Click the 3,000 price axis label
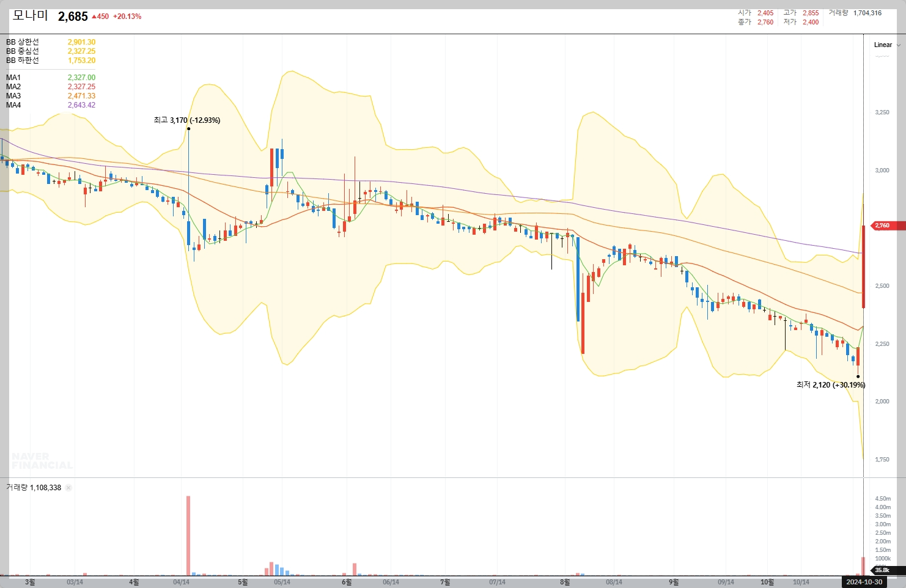Image resolution: width=906 pixels, height=588 pixels. pyautogui.click(x=882, y=171)
